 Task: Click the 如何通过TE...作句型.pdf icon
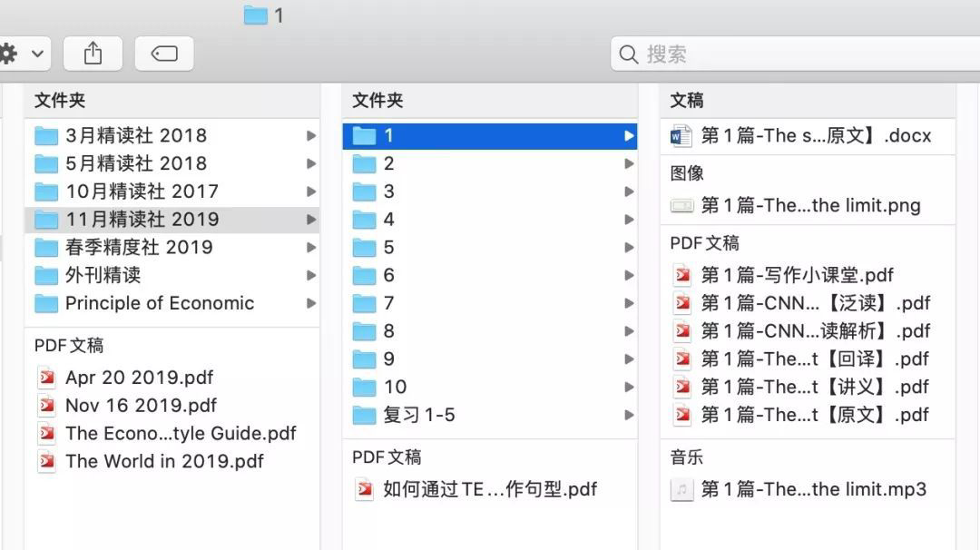coord(364,490)
